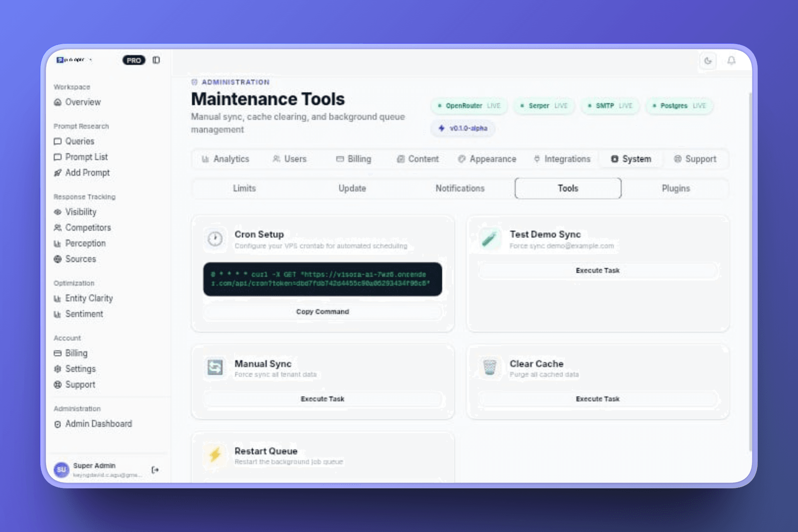Image resolution: width=798 pixels, height=532 pixels.
Task: Switch to the Notifications sub-tab
Action: (460, 189)
